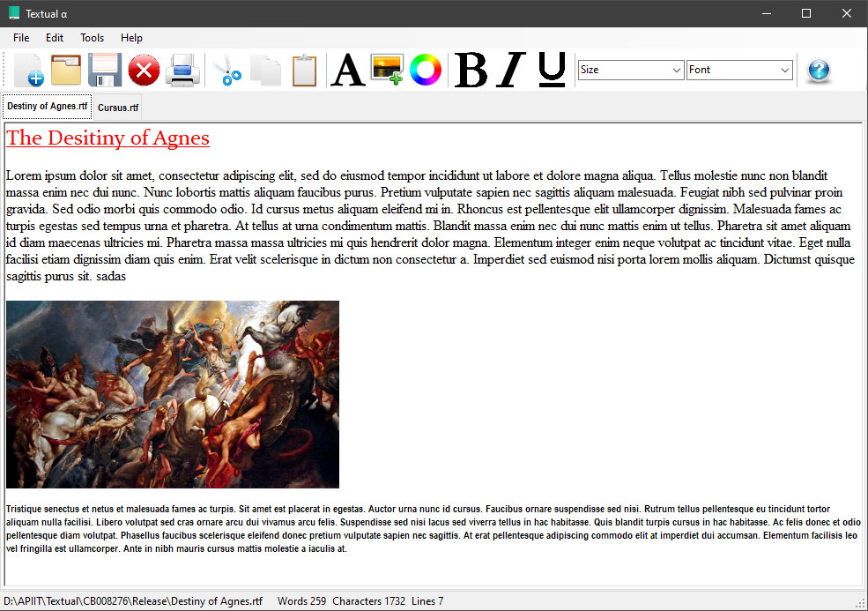Close the Textual window
The width and height of the screenshot is (868, 611).
click(x=847, y=13)
